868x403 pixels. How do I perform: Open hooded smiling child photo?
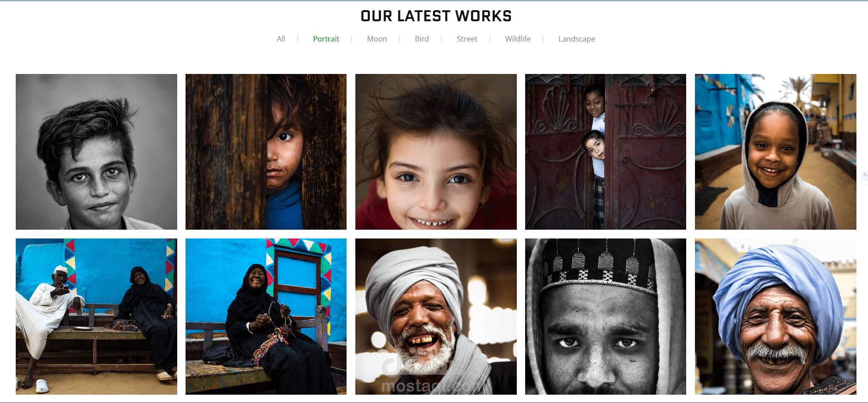point(775,152)
